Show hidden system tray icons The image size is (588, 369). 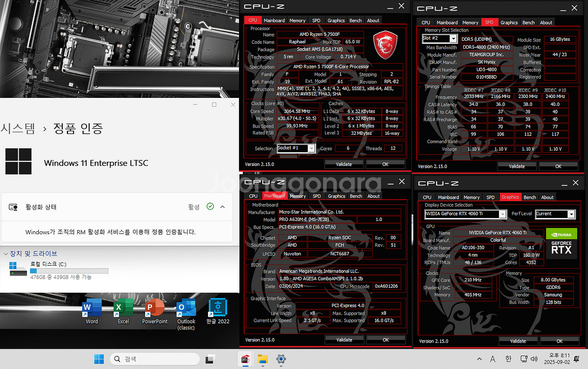pos(479,359)
